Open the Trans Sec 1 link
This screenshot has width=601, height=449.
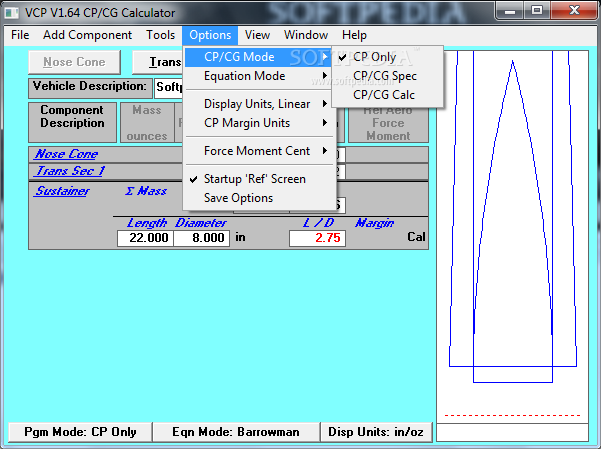click(x=69, y=171)
